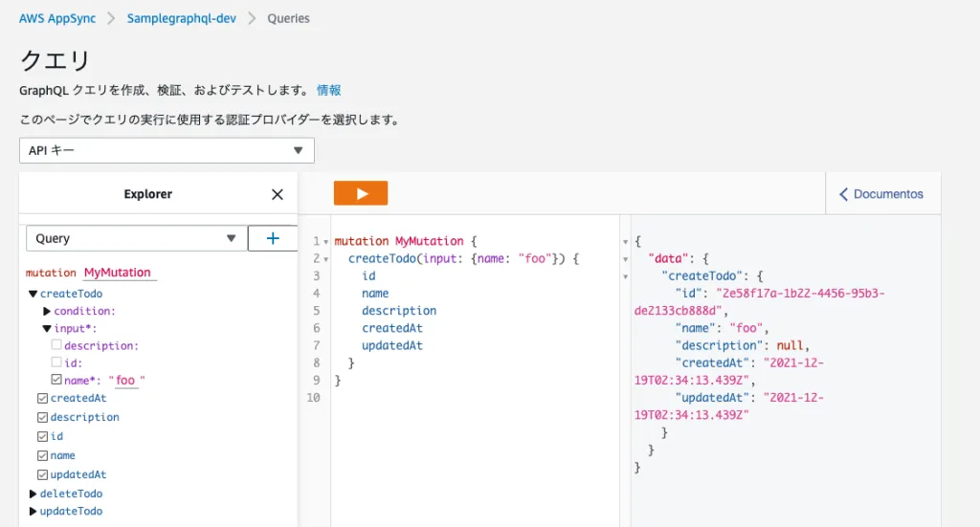Expand the condition argument node

tap(47, 311)
